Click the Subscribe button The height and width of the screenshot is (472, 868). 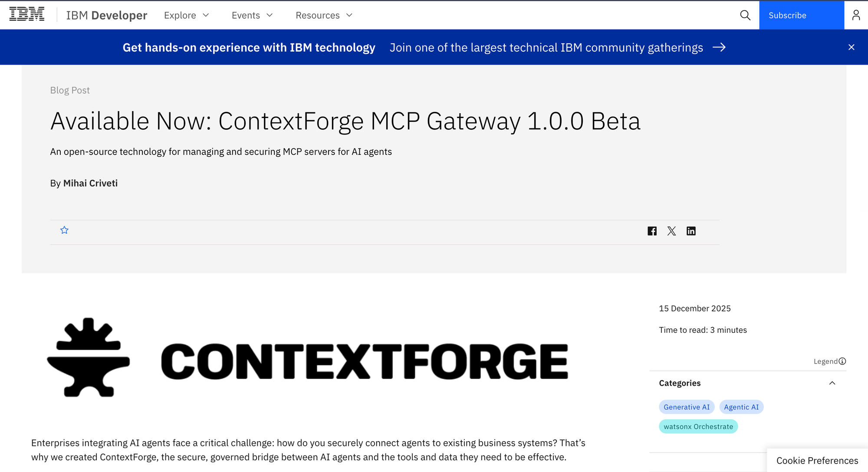click(802, 15)
